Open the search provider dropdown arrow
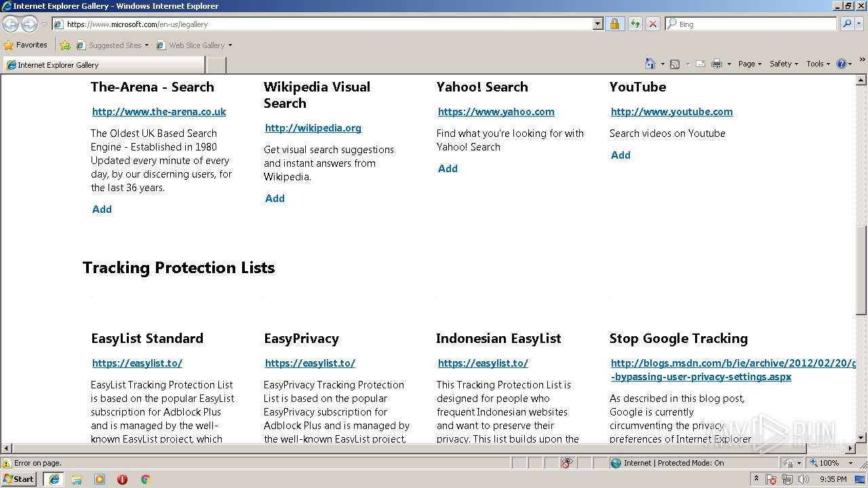Screen dimensions: 868x488 tap(861, 24)
